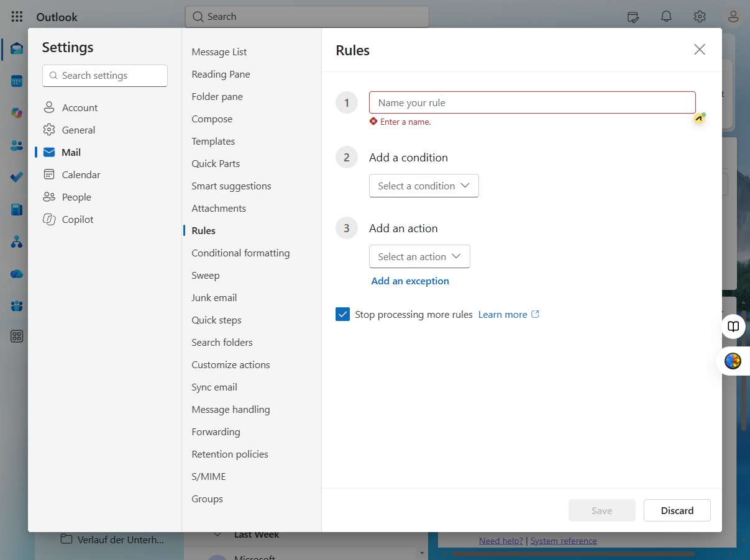Select Junk email settings
This screenshot has height=560, width=750.
pos(214,297)
